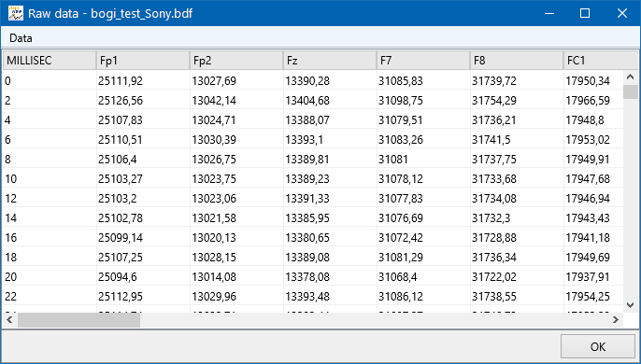
Task: Click the OK button
Action: 598,347
